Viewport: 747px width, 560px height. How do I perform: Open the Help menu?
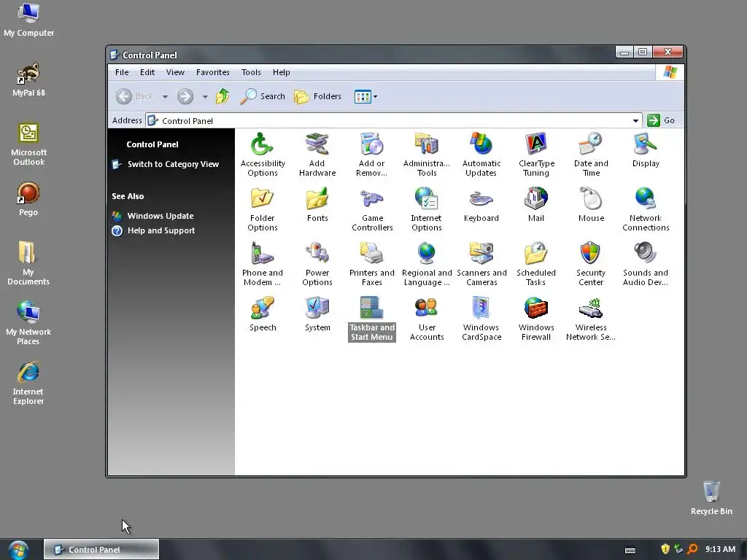click(281, 72)
